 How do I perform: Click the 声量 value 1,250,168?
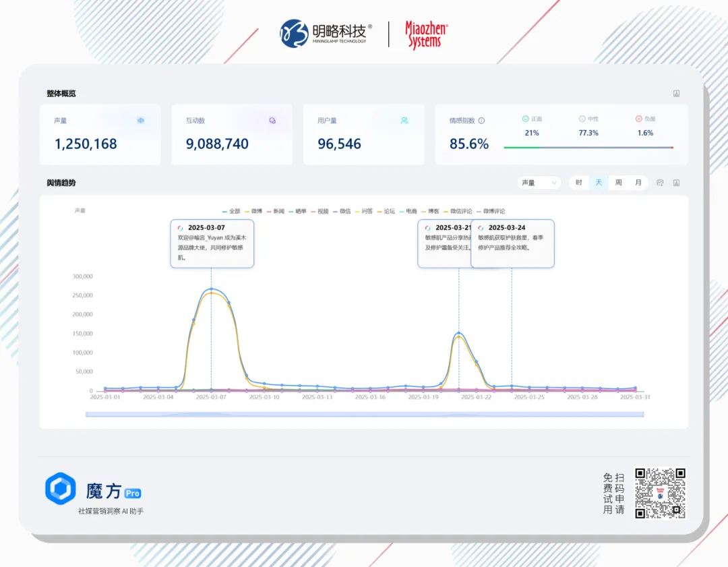coord(86,144)
